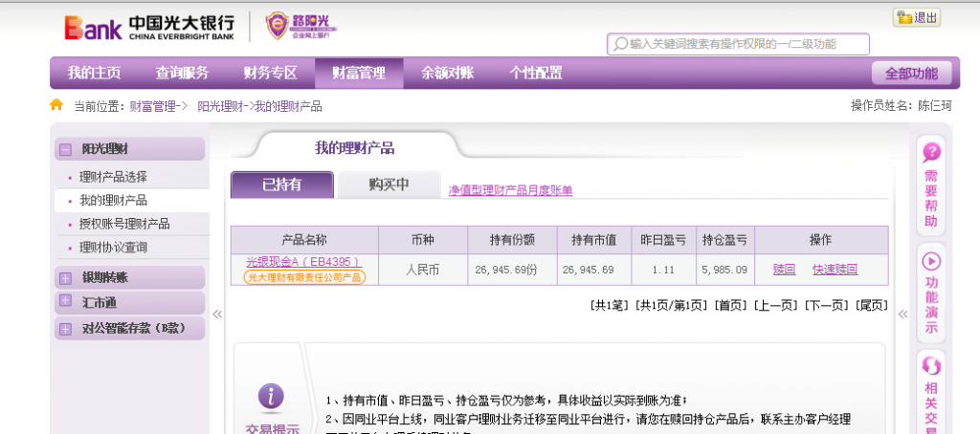Viewport: 980px width, 434px height.
Task: Expand the 银期转账 sidebar section
Action: [65, 278]
